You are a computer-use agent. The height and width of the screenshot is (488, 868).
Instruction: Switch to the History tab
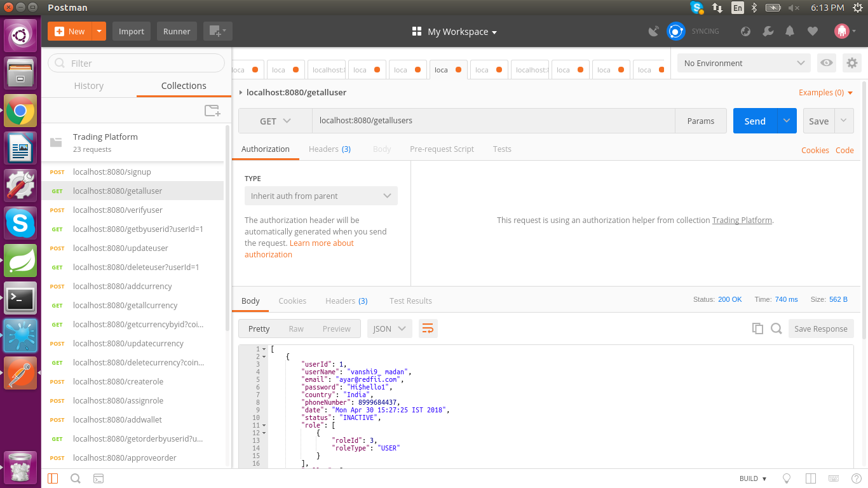coord(89,86)
